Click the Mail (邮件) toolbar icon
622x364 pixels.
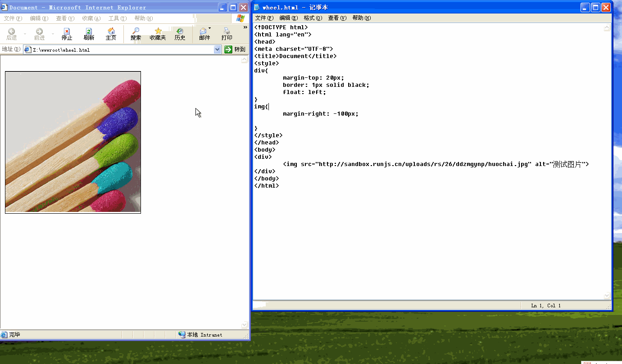click(x=204, y=31)
